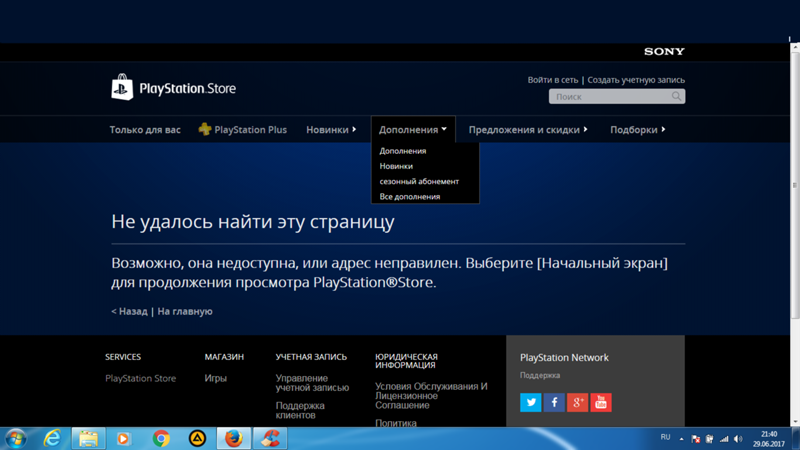The image size is (800, 450).
Task: Click the search magnifier icon
Action: 676,96
